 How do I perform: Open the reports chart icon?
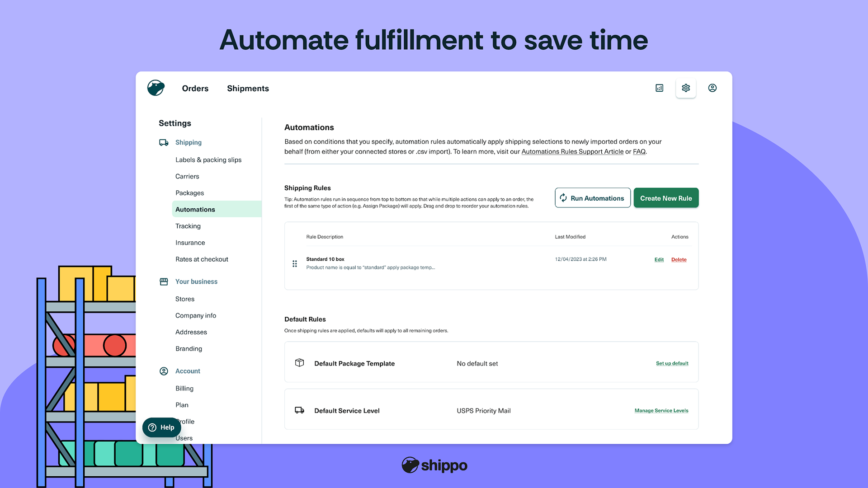(659, 88)
